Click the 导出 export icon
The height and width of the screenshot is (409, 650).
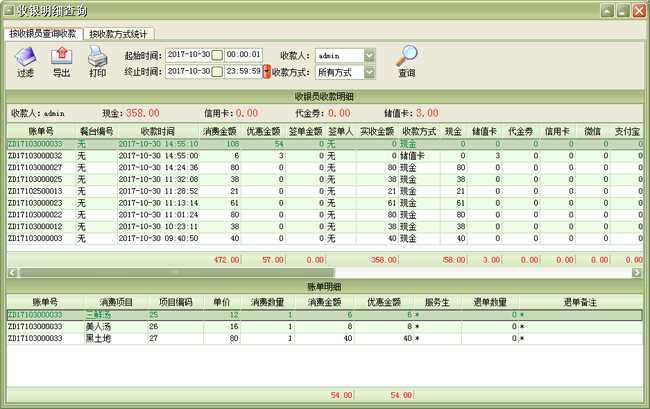click(x=61, y=56)
